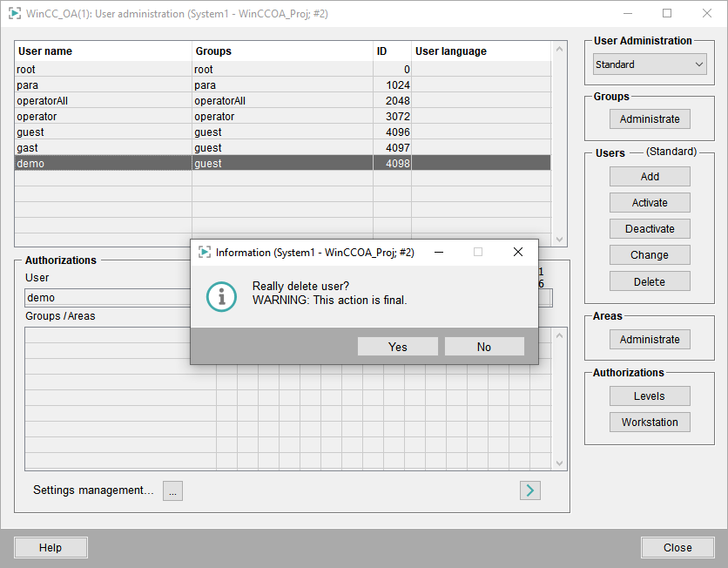
Task: Click Add user button
Action: [x=650, y=177]
